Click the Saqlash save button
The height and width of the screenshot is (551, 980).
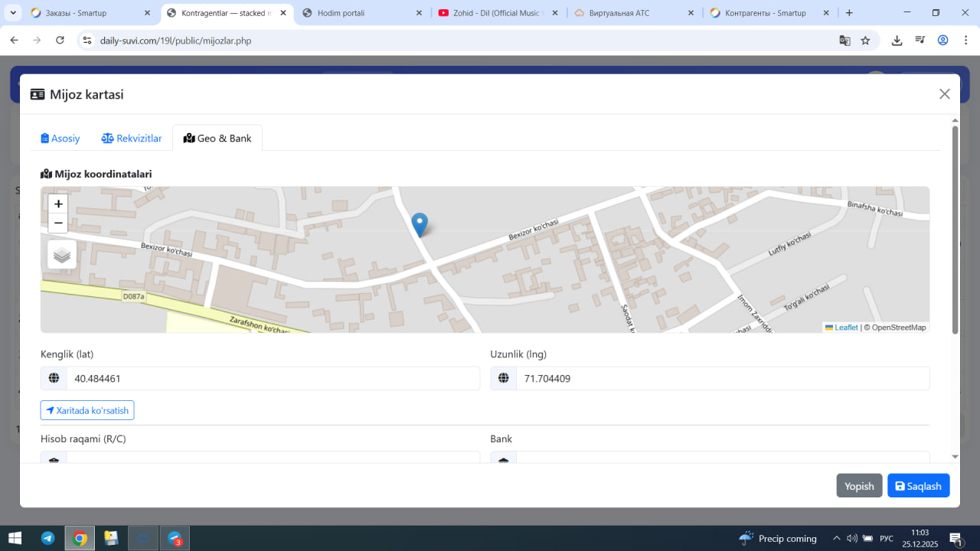click(x=918, y=486)
